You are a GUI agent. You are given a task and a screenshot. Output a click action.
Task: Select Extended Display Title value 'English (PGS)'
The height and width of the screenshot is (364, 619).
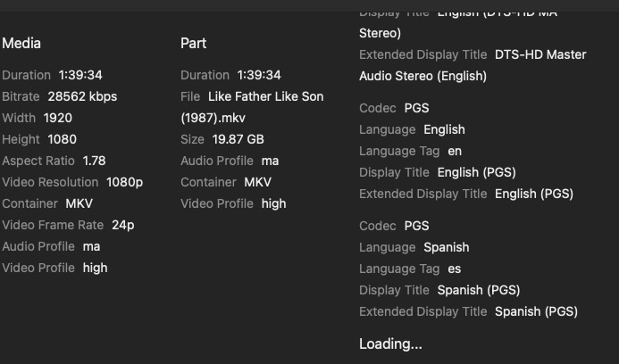click(534, 194)
